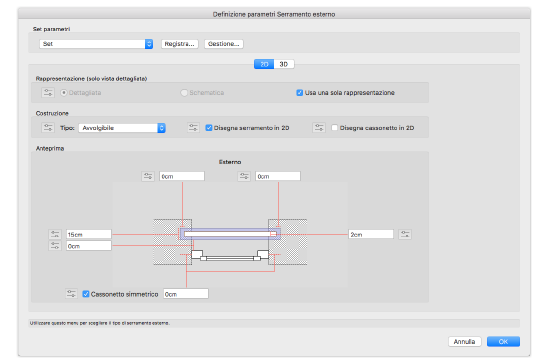
Task: Click the 2cm input field
Action: click(371, 234)
